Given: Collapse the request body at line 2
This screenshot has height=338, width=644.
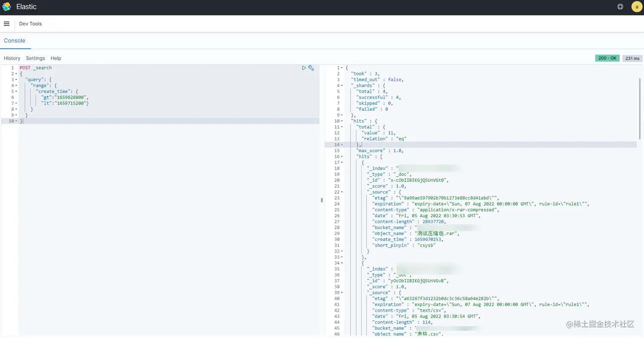Looking at the screenshot, I should [16, 74].
